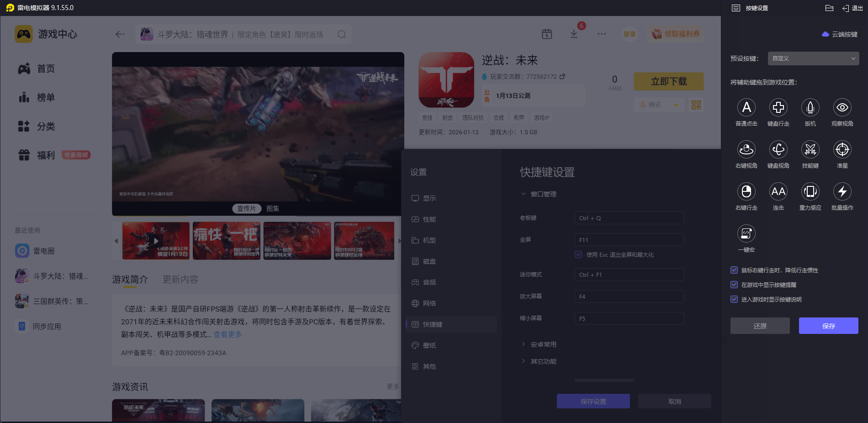The width and height of the screenshot is (868, 423).
Task: Go to 首页 in game center sidebar
Action: click(x=37, y=69)
